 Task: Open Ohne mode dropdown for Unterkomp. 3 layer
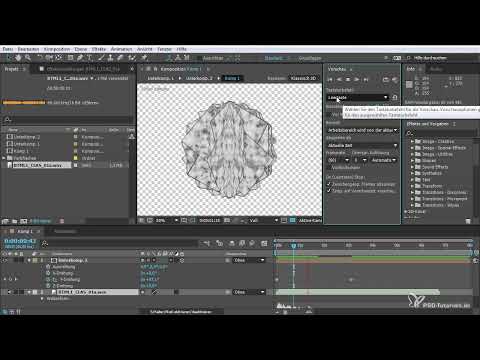(249, 260)
